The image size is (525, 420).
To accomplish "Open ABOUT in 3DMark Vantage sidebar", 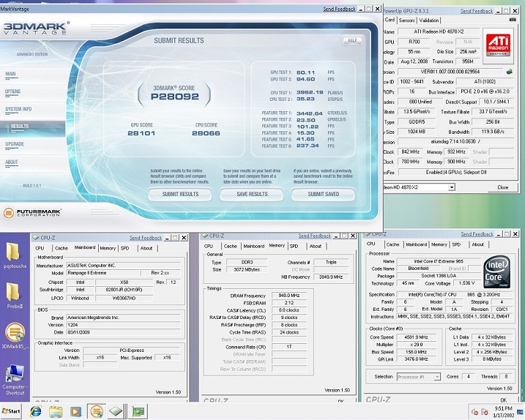I will click(x=12, y=162).
